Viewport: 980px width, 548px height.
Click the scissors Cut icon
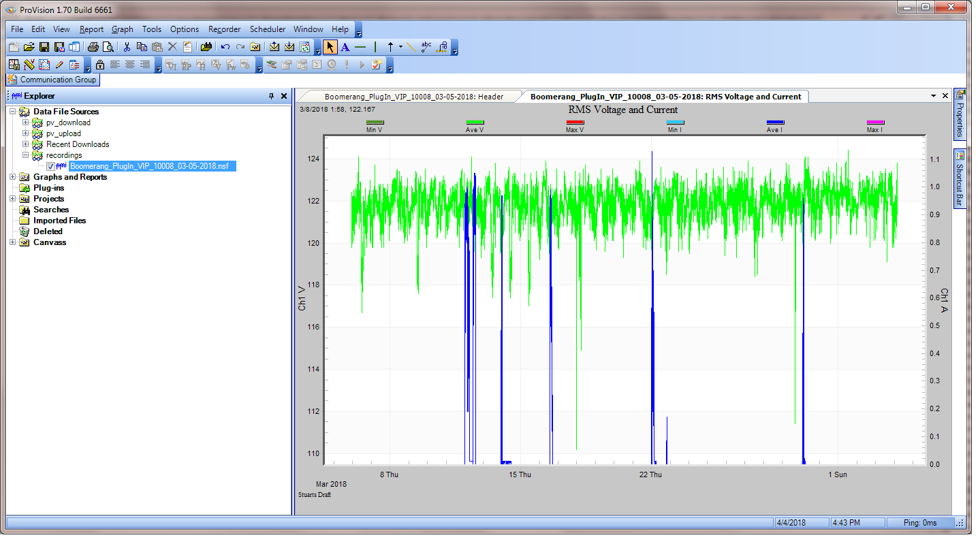click(x=126, y=47)
